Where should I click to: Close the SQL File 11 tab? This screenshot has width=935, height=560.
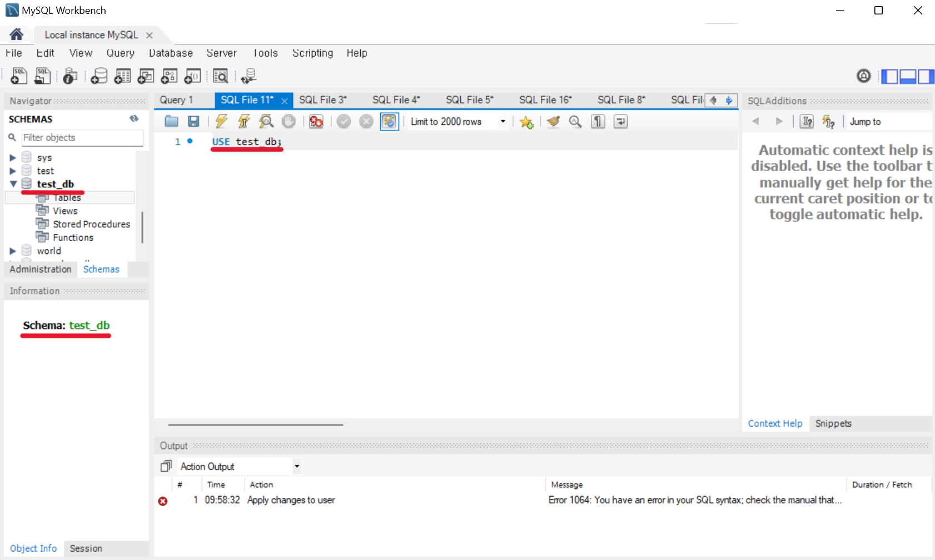coord(284,101)
